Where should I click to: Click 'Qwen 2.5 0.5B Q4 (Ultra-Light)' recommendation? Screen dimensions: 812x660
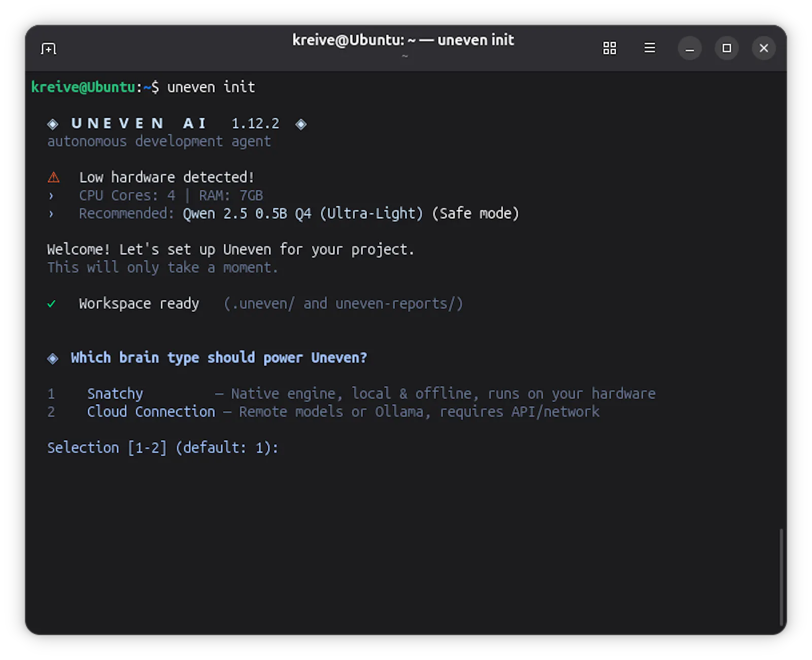(303, 213)
